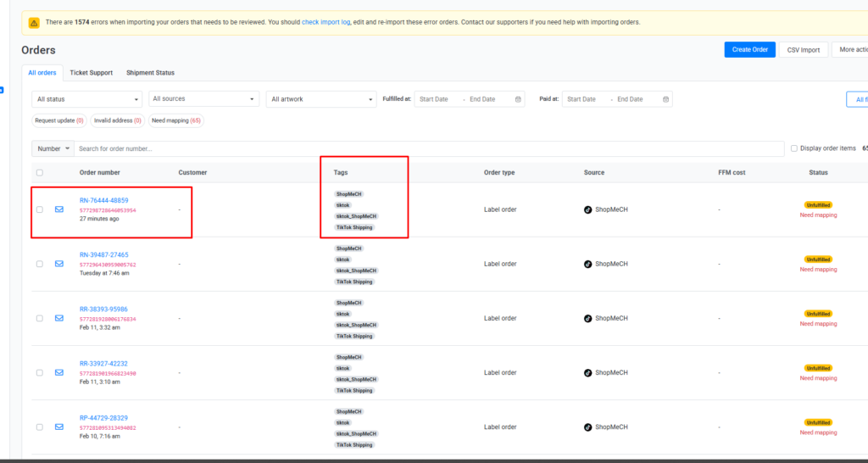The height and width of the screenshot is (463, 868).
Task: Filter by Need mapping (65) chip
Action: 176,120
